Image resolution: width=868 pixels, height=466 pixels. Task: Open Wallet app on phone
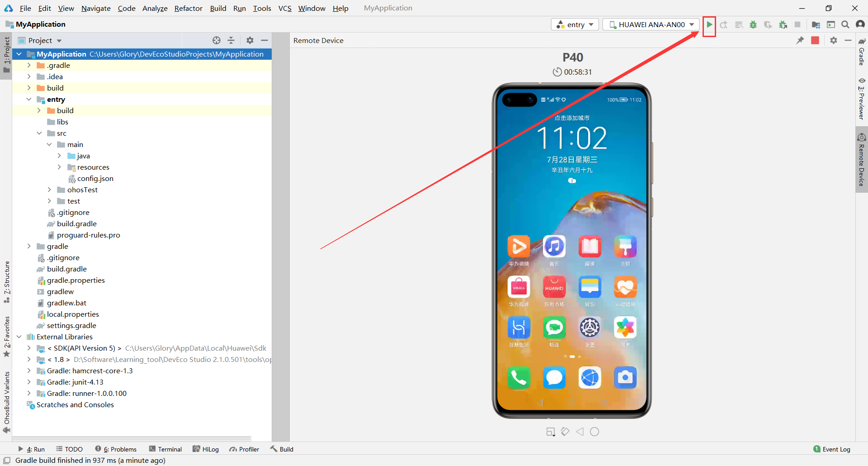click(590, 287)
